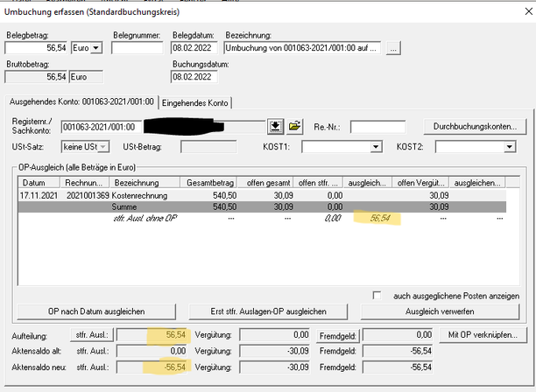Image resolution: width=536 pixels, height=392 pixels.
Task: Enable 'auch ausgeglichene Posten anzeigen' checkbox
Action: (x=377, y=295)
